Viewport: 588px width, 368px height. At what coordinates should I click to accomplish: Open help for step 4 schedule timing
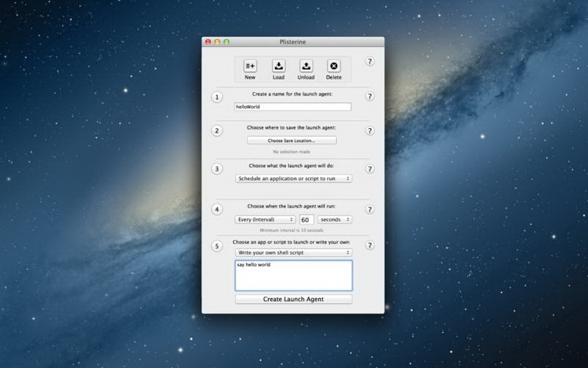(x=370, y=209)
